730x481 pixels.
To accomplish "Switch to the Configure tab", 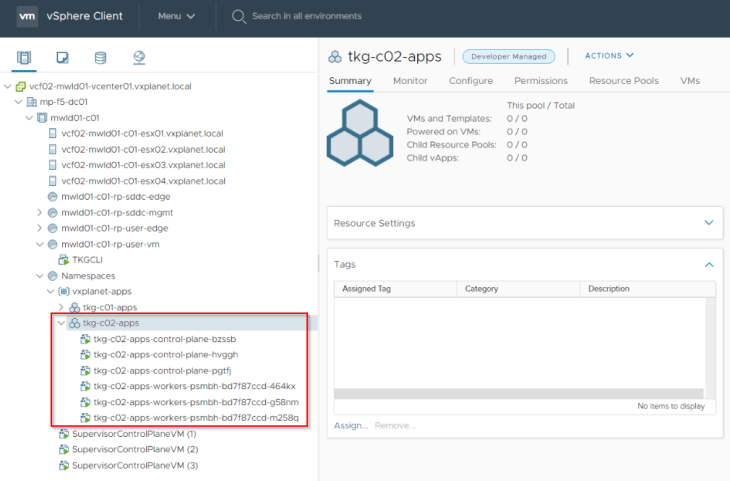I will coord(471,81).
